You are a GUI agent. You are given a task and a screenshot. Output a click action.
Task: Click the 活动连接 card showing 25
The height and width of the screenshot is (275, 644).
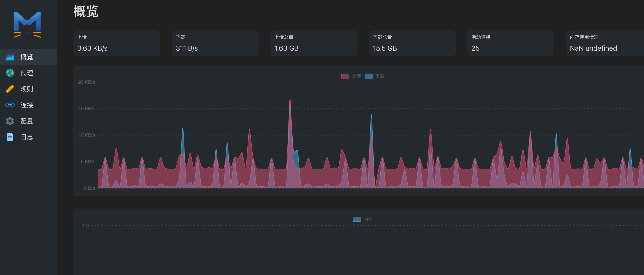pyautogui.click(x=510, y=43)
